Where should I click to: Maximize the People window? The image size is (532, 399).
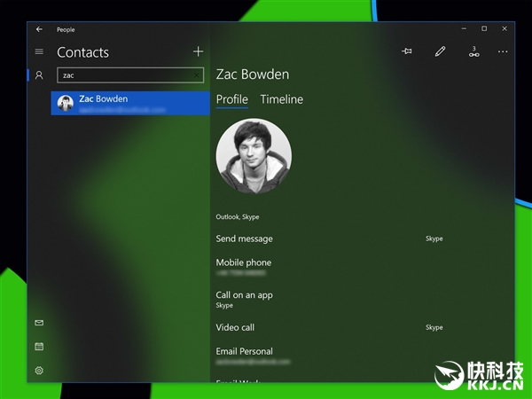click(484, 29)
